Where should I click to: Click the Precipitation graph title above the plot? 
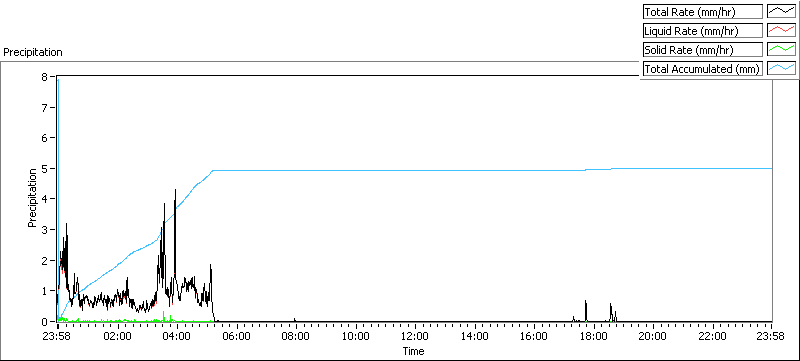(33, 52)
